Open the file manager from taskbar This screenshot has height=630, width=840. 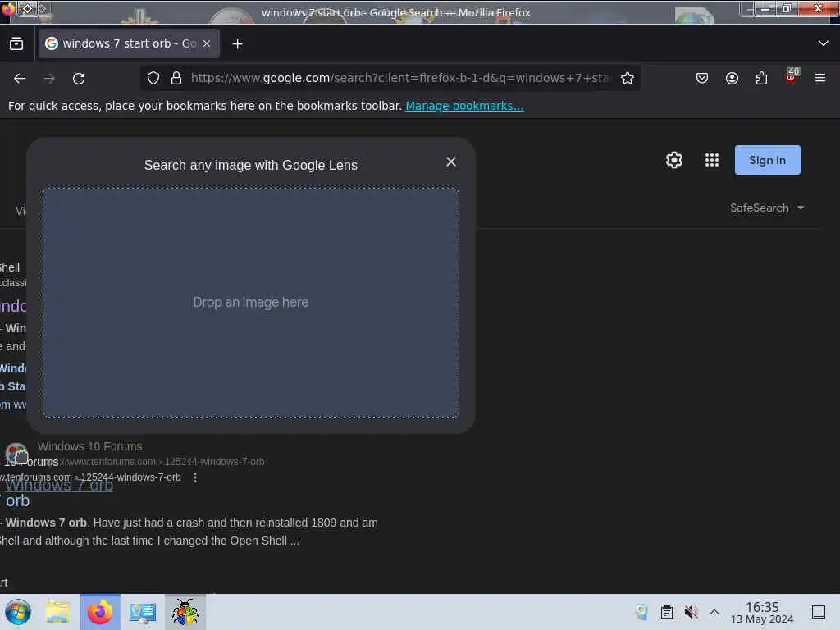click(x=57, y=612)
